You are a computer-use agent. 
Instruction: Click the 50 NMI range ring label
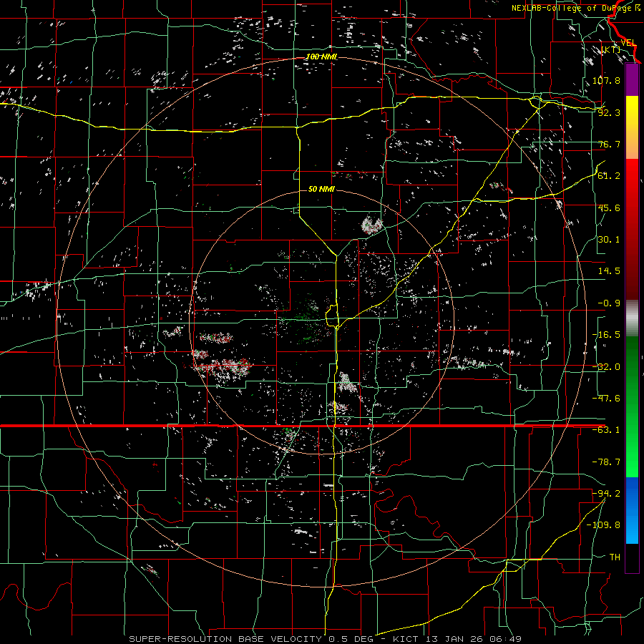pyautogui.click(x=321, y=189)
